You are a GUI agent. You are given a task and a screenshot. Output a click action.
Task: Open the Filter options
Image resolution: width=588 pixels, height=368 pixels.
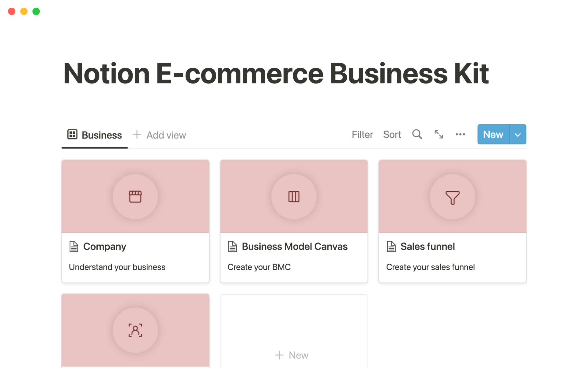click(x=362, y=134)
